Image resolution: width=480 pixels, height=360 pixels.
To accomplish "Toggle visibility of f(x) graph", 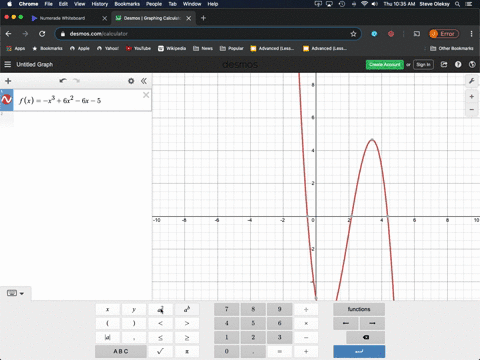I will pos(7,99).
